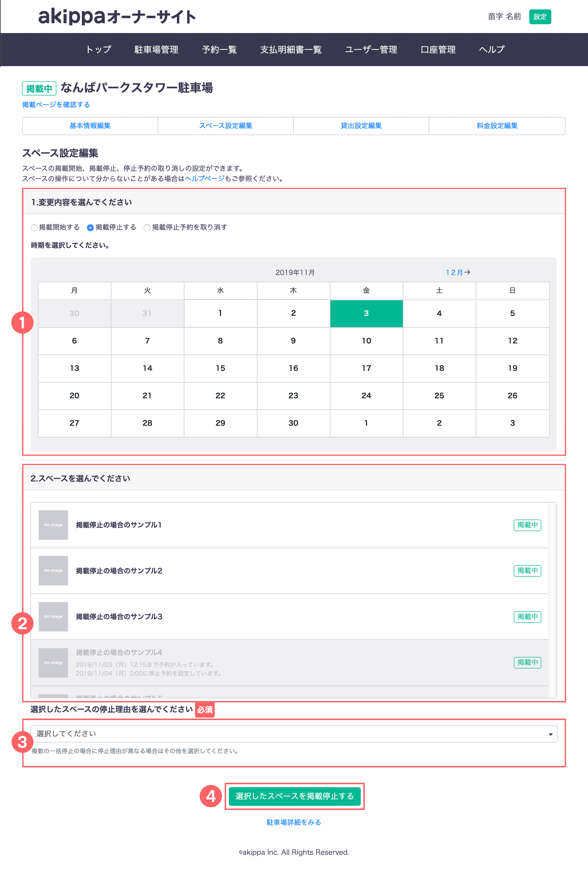Click the akippa owner site logo
This screenshot has width=588, height=881.
tap(117, 16)
